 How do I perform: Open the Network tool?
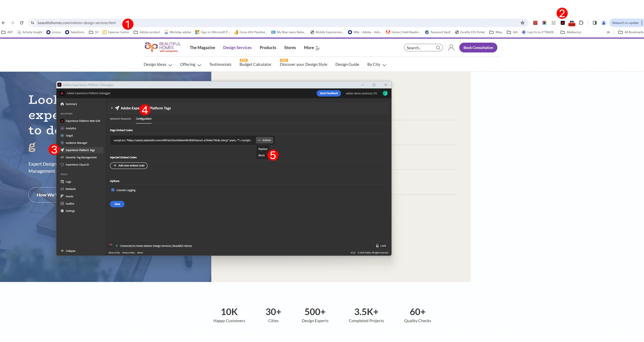point(68,189)
